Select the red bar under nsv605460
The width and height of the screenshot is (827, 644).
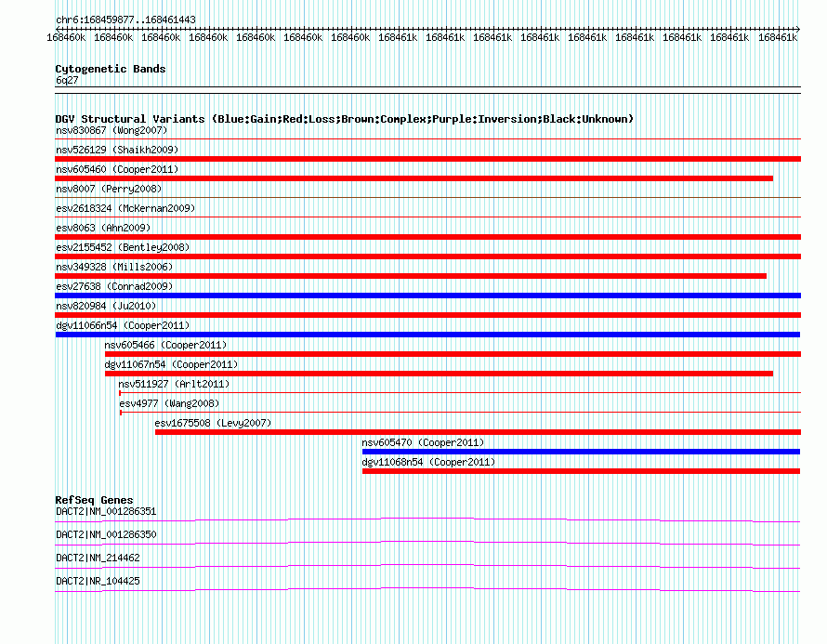[414, 178]
